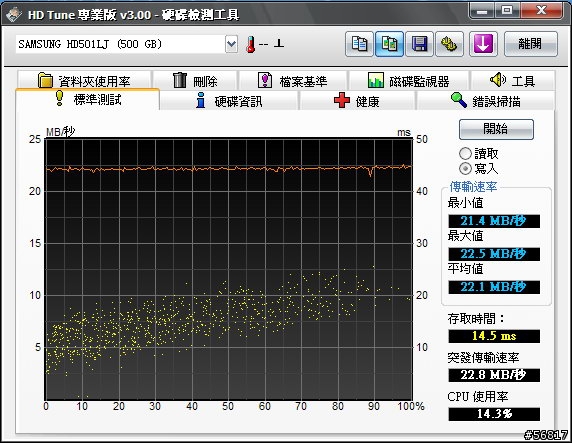Click the 最小值 label
This screenshot has width=572, height=443.
coord(465,203)
